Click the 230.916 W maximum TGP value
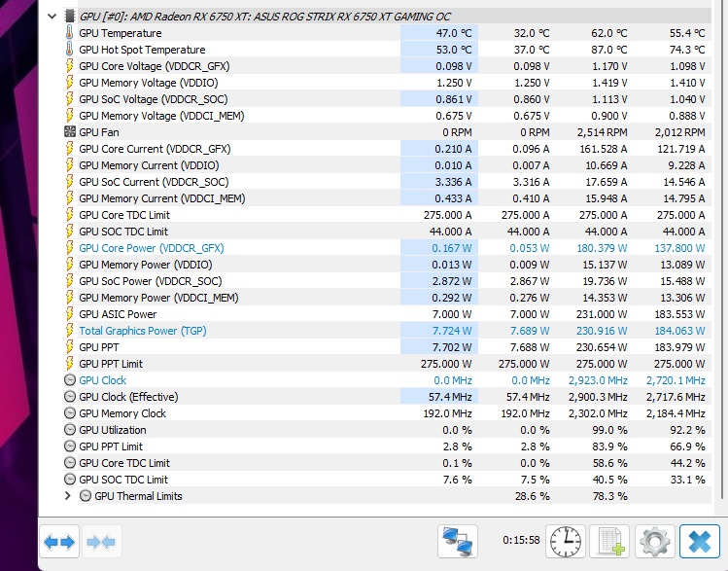Screen dimensions: 728x571 pyautogui.click(x=602, y=331)
